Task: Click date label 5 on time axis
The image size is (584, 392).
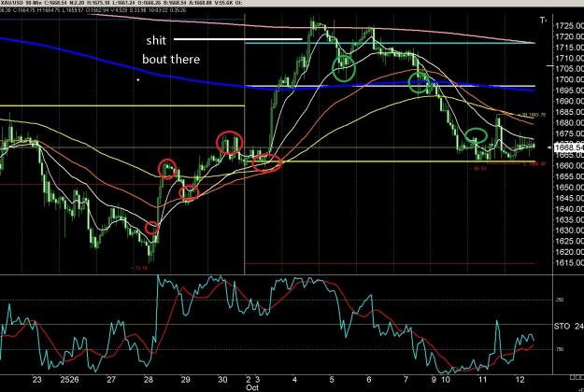Action: click(x=332, y=380)
